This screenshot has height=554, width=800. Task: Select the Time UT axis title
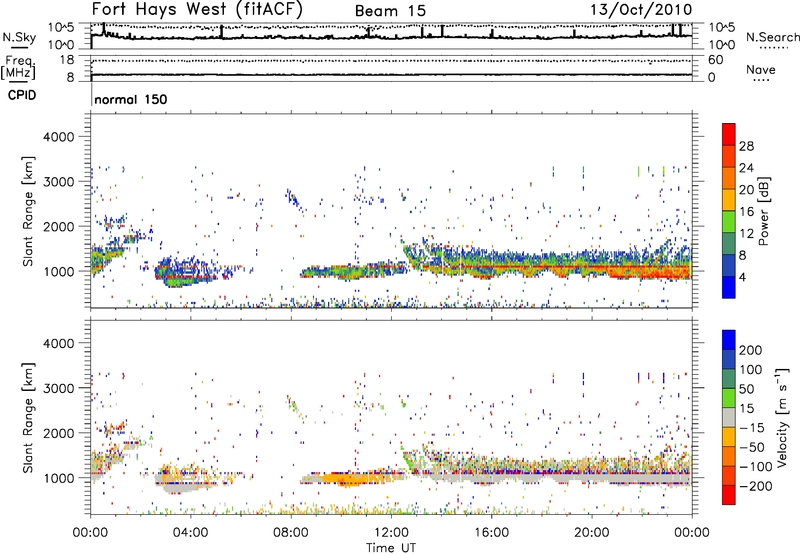[391, 548]
